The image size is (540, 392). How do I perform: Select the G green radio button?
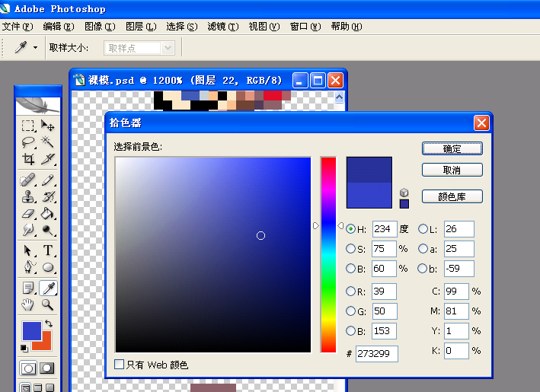click(x=350, y=311)
